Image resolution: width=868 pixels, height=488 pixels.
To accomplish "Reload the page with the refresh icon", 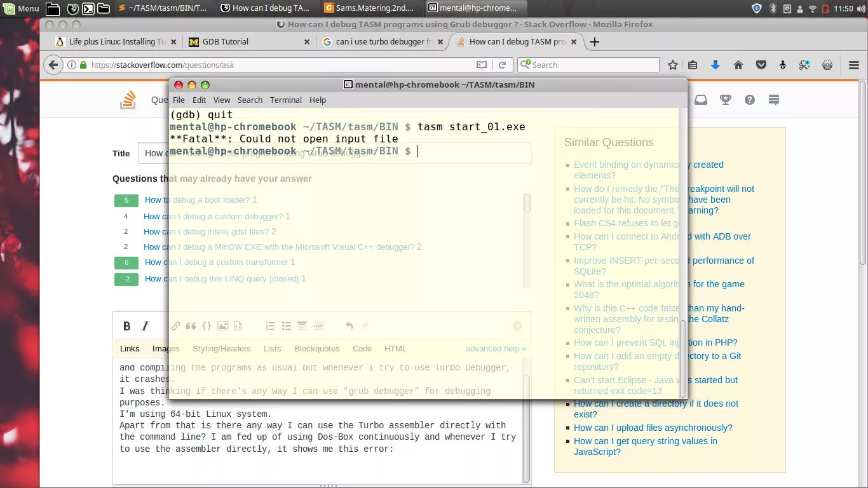I will click(502, 65).
